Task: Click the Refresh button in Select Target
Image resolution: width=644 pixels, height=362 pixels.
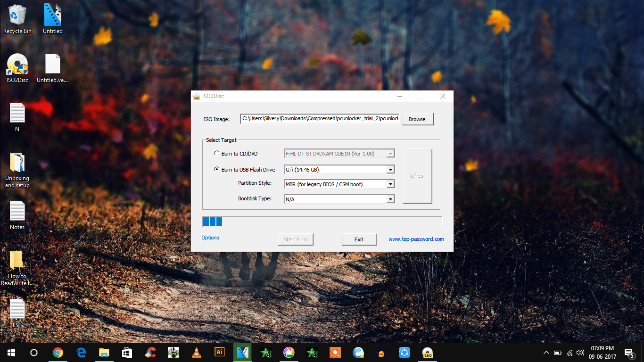Action: (x=417, y=176)
